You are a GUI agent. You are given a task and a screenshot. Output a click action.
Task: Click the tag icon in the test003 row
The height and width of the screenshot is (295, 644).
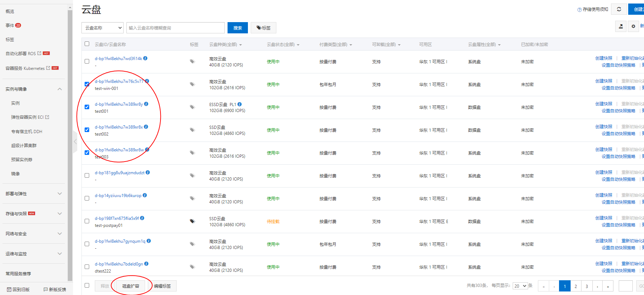[192, 153]
